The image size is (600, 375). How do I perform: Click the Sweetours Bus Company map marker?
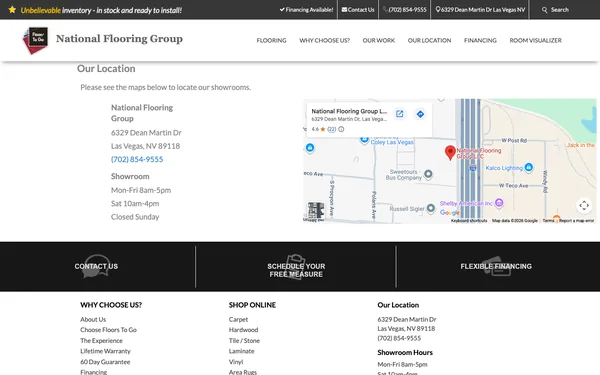[428, 174]
